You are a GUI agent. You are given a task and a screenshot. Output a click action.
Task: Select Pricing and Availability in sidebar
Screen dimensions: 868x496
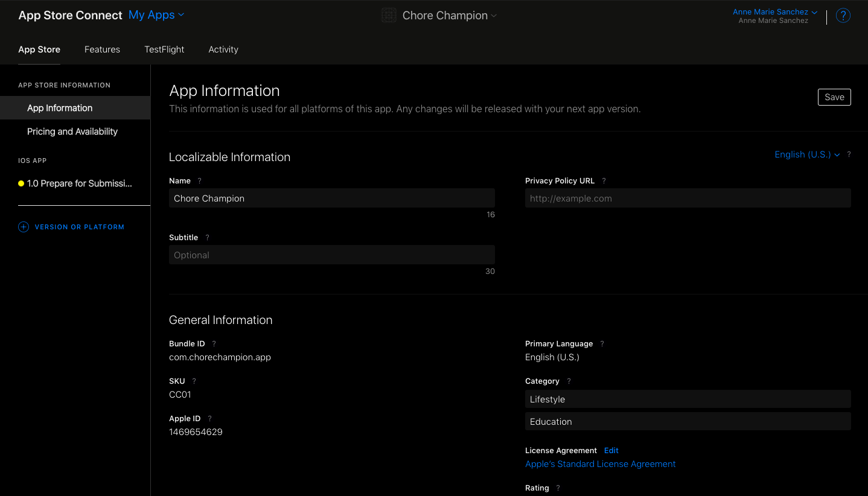coord(72,132)
